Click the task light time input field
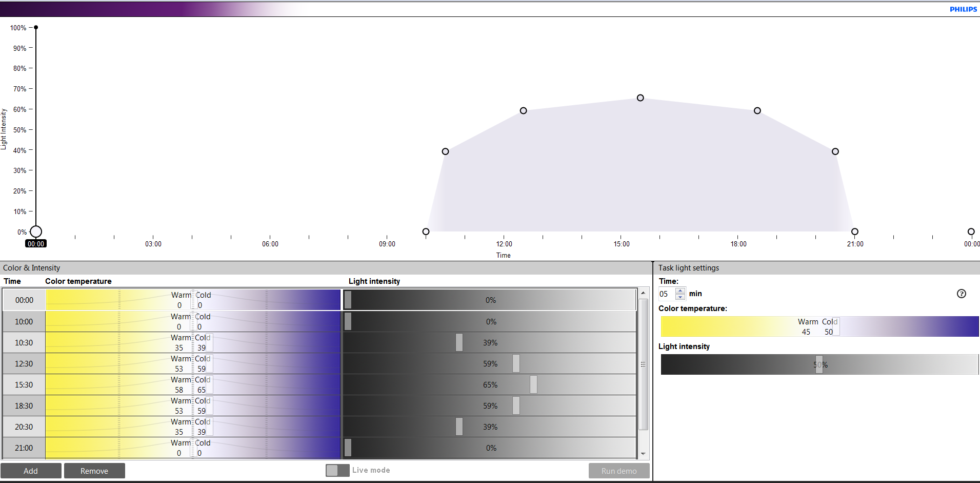Image resolution: width=980 pixels, height=483 pixels. point(666,294)
